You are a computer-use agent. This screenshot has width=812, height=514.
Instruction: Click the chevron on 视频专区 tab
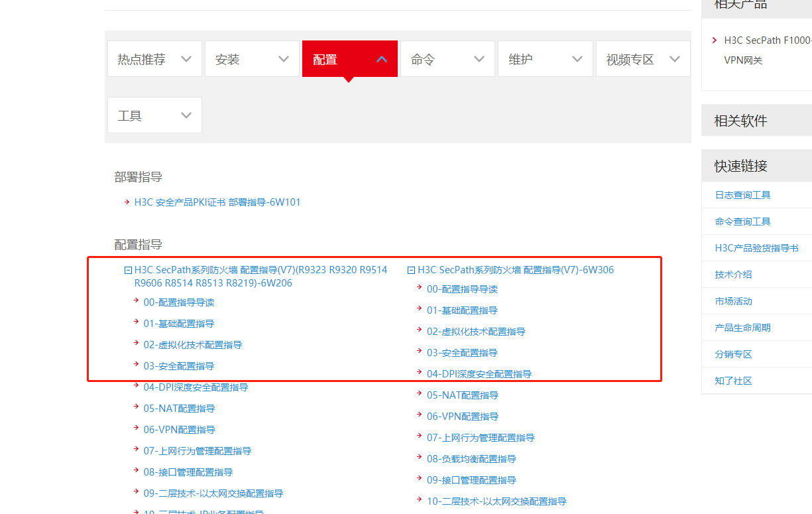(675, 59)
